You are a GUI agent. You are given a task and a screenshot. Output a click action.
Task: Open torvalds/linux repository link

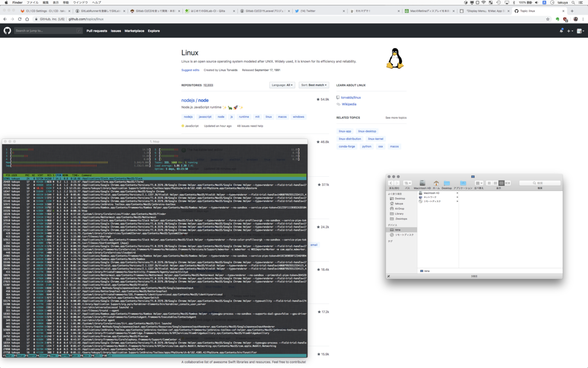[351, 98]
